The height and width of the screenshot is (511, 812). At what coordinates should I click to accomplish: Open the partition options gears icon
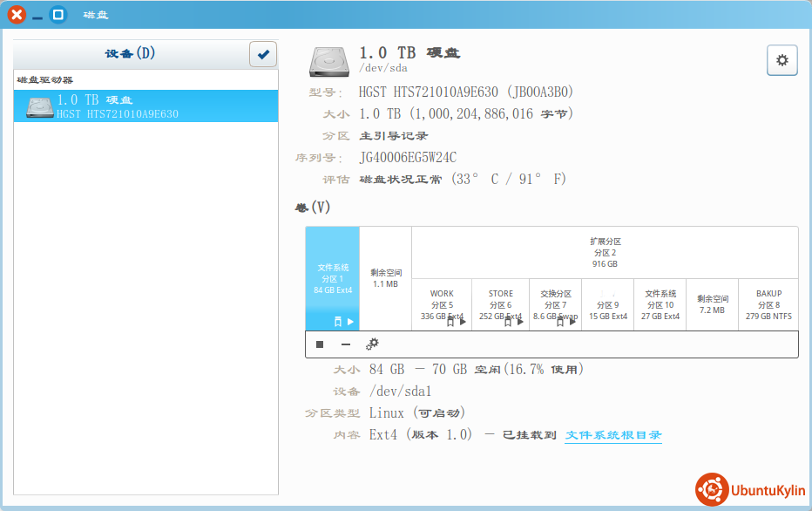pos(373,344)
